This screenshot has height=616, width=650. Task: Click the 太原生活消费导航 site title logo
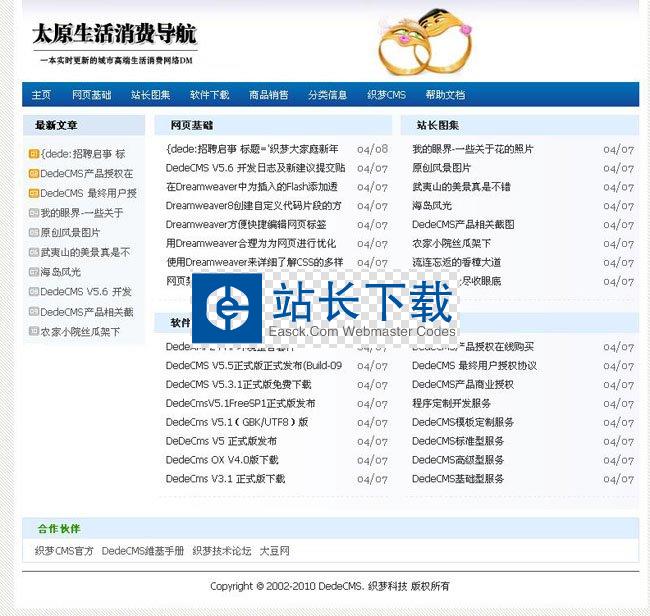114,35
